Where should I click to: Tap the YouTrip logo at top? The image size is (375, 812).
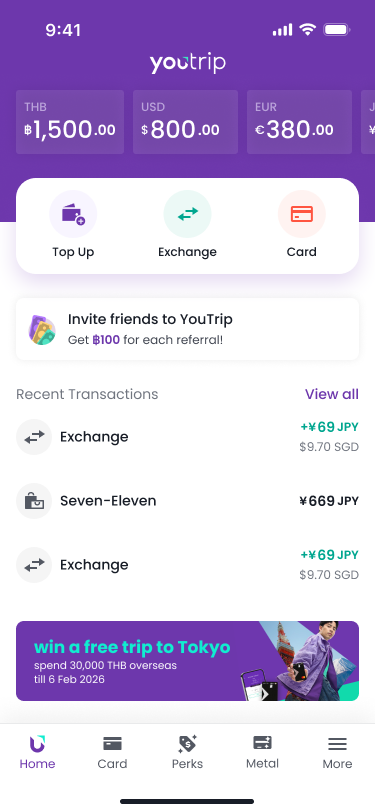[x=188, y=63]
